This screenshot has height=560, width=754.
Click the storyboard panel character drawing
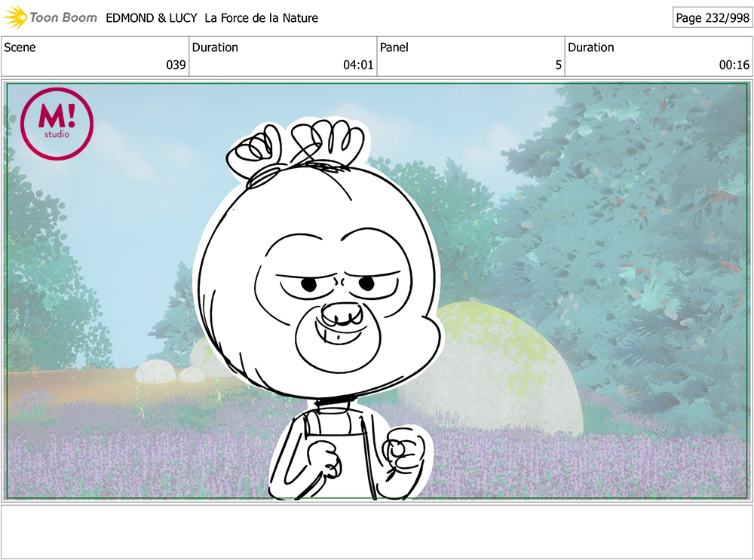click(317, 308)
